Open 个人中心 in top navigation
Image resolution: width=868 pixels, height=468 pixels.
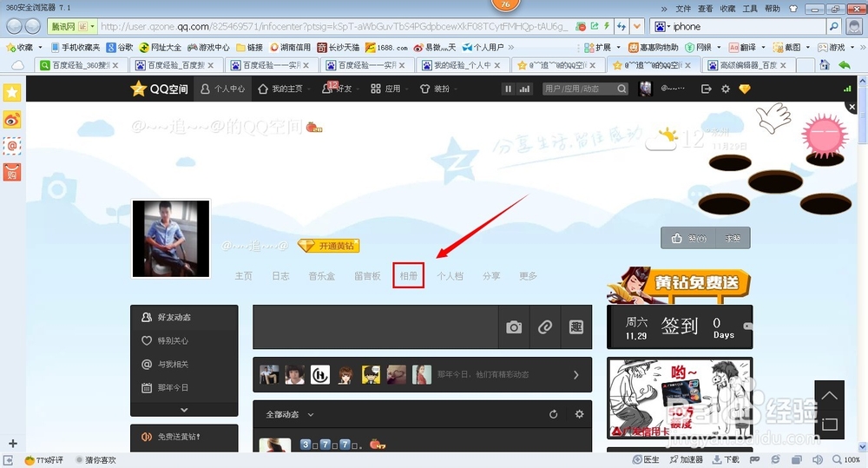[x=222, y=89]
